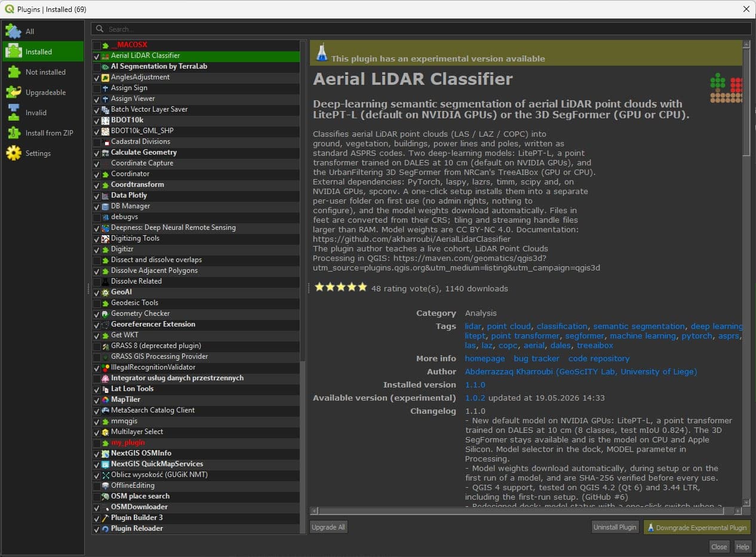756x557 pixels.
Task: Click the Upgradeable plugins icon
Action: (x=13, y=92)
